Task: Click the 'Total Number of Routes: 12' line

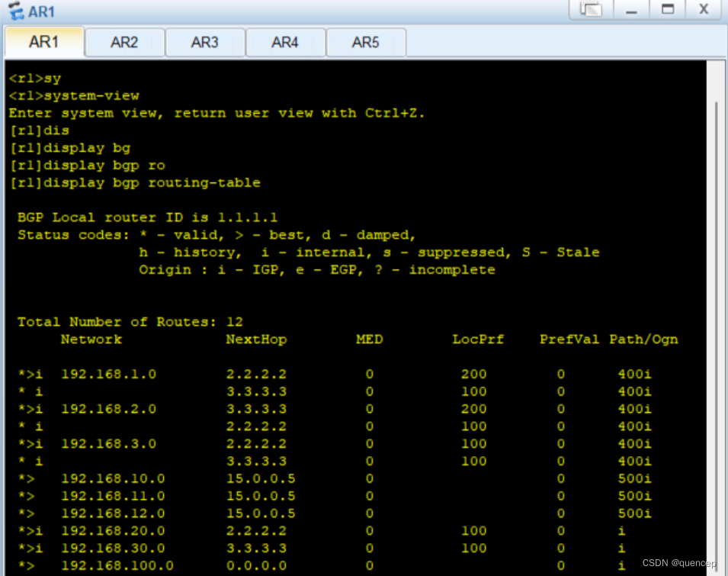Action: point(130,322)
